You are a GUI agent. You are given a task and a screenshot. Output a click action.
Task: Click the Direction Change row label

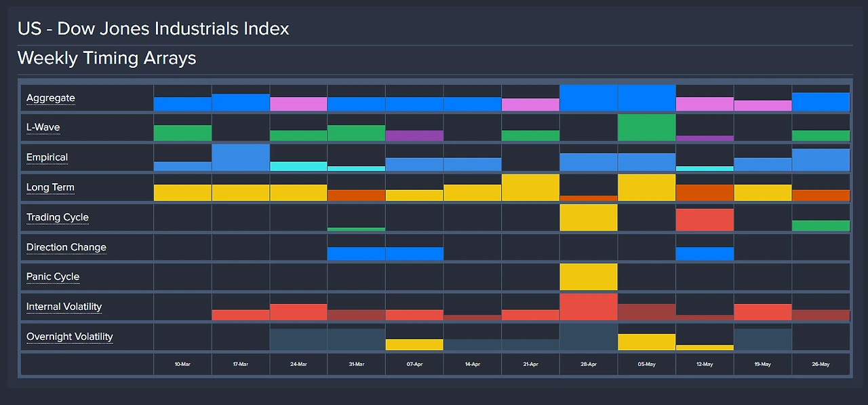click(x=66, y=247)
